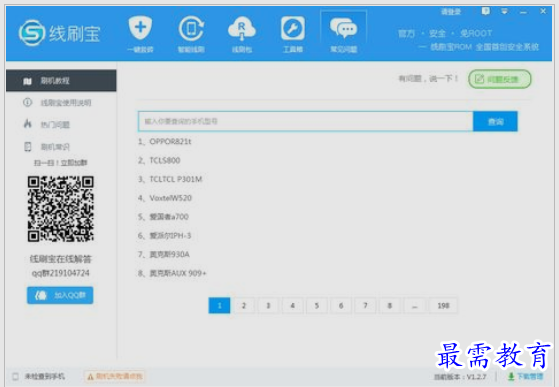Click the orange flash-failed warning link
Viewport: 559px width, 387px height.
115,376
